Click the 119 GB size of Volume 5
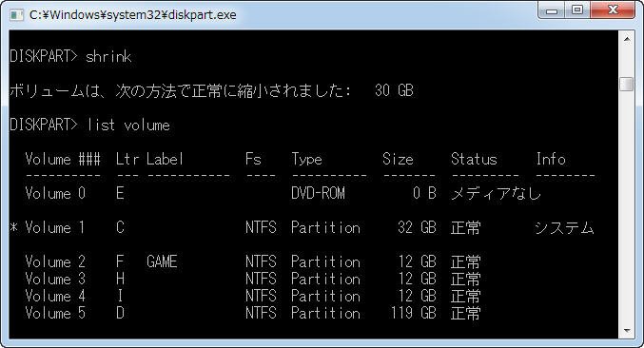The width and height of the screenshot is (644, 348). tap(413, 313)
